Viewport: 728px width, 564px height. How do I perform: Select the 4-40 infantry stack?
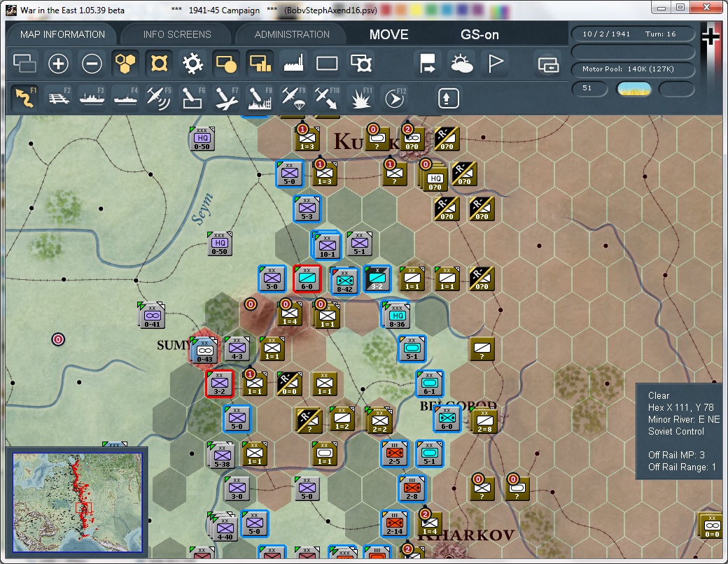click(224, 528)
